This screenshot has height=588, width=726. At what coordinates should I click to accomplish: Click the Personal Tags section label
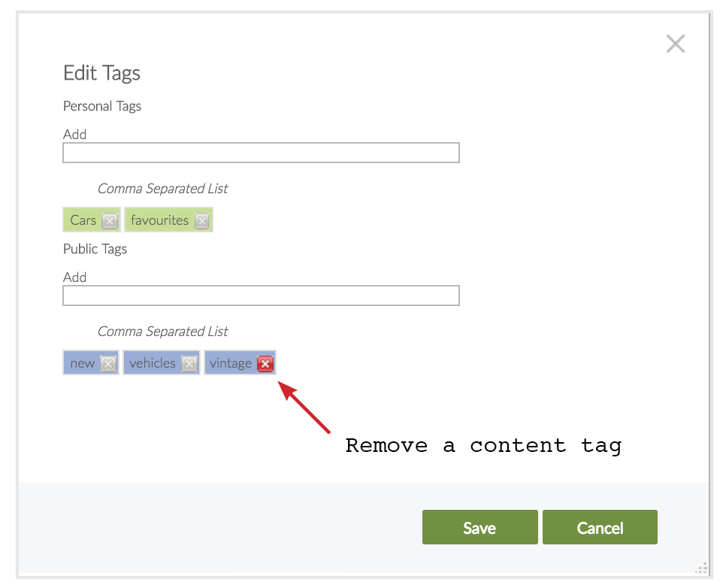pyautogui.click(x=102, y=106)
